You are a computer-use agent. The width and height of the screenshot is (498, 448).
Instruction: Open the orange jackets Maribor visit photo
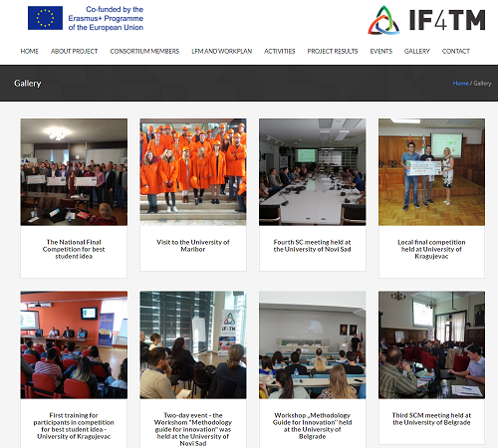193,172
